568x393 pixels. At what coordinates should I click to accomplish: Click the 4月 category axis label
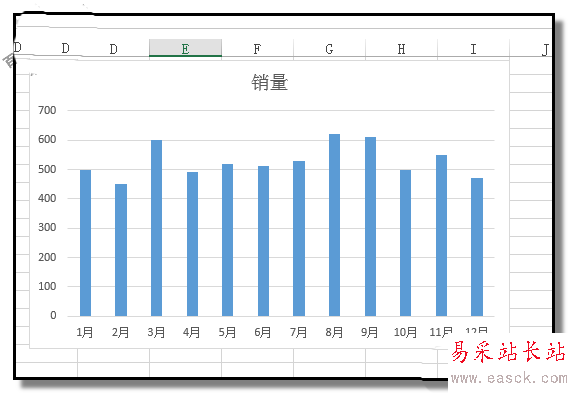[192, 332]
